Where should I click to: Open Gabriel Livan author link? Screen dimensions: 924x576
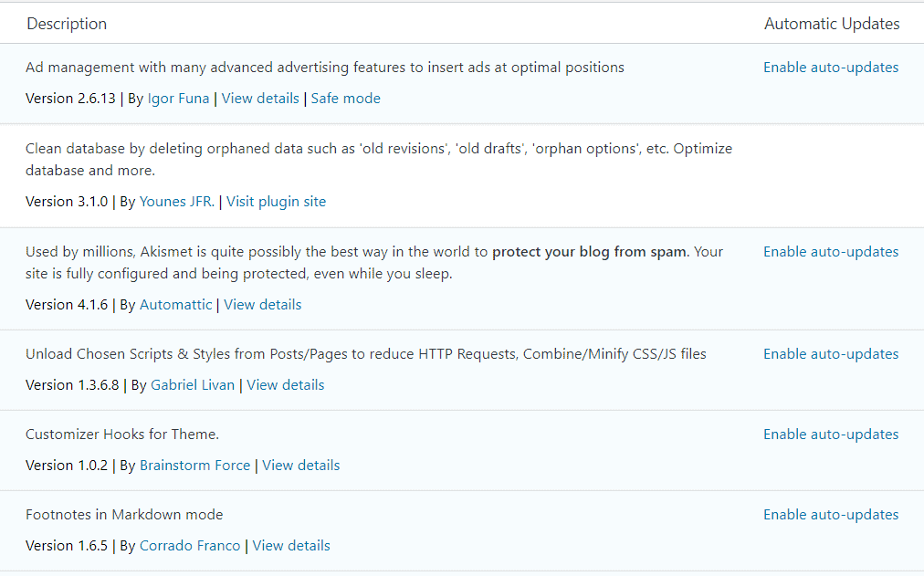tap(193, 385)
